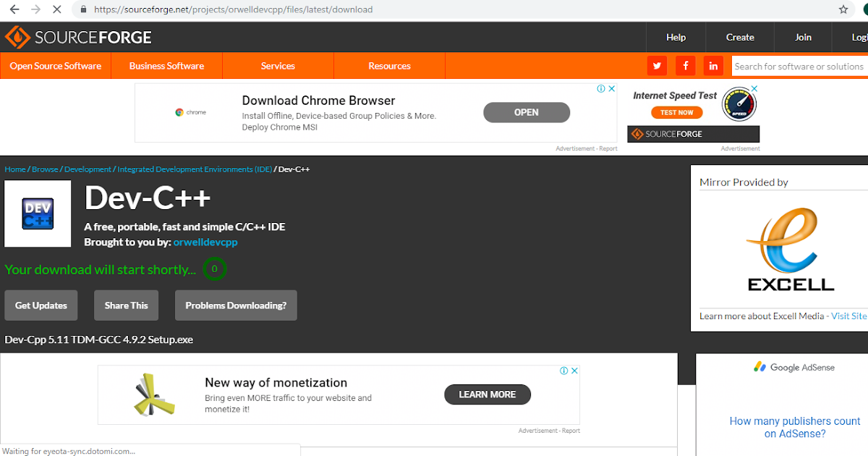The image size is (868, 456).
Task: Open Business Software menu
Action: tap(166, 66)
